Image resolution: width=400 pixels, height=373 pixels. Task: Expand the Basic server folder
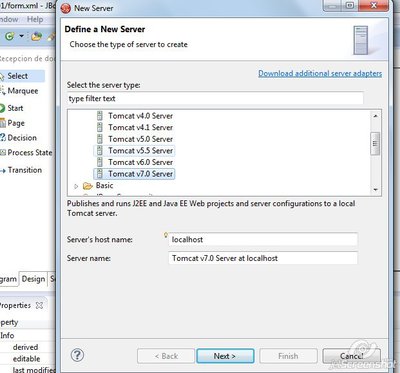(x=76, y=186)
